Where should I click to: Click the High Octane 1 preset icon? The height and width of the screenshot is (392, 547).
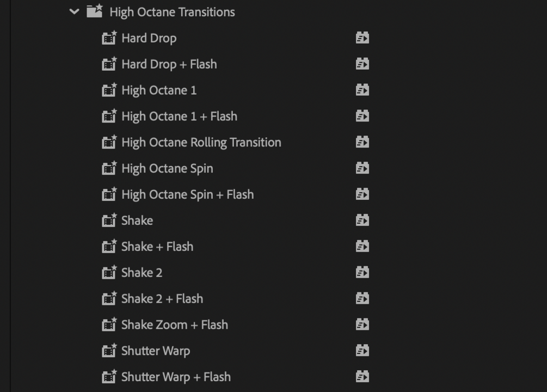click(109, 90)
